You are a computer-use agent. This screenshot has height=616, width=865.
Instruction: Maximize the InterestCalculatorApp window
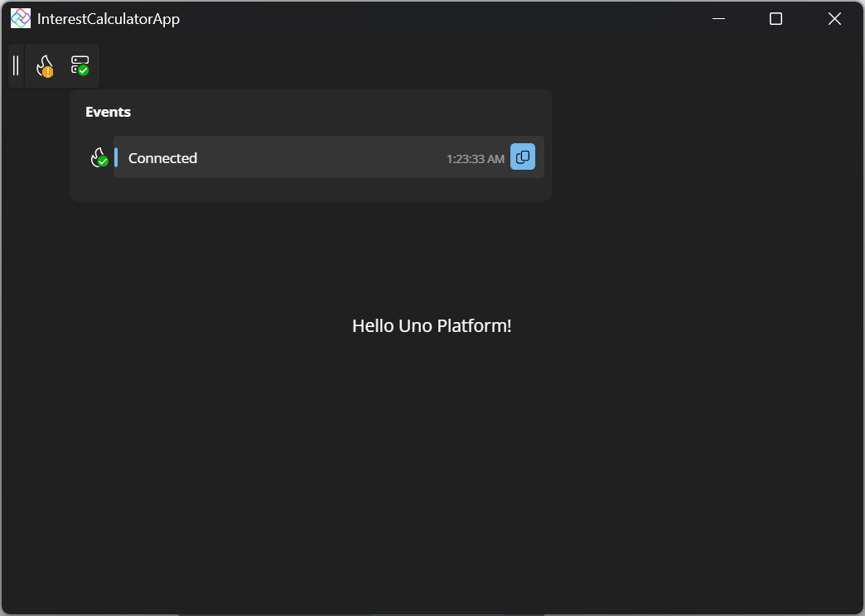click(x=776, y=19)
